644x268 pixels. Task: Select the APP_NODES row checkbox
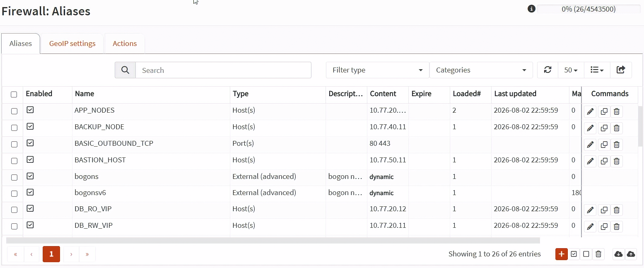[14, 111]
